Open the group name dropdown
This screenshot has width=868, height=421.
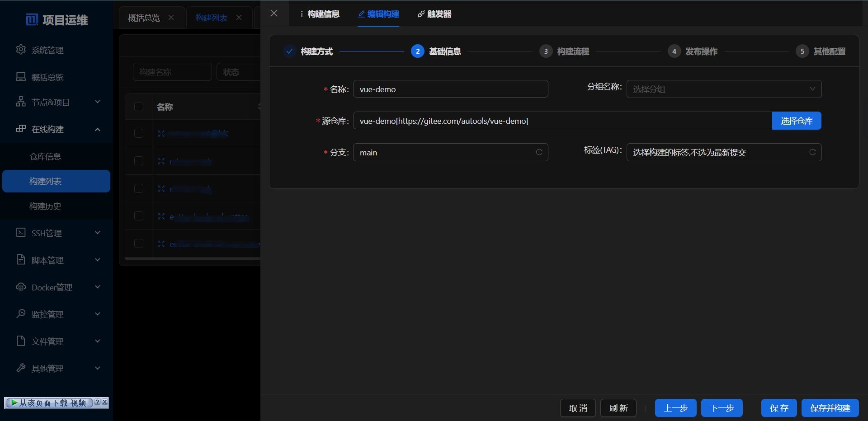pos(723,89)
